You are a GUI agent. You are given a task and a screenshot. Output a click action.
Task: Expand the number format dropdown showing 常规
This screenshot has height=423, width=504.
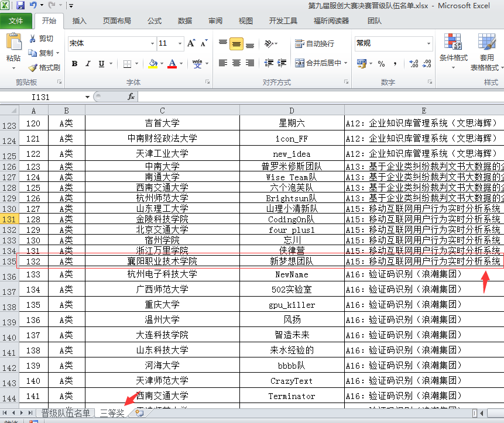428,43
